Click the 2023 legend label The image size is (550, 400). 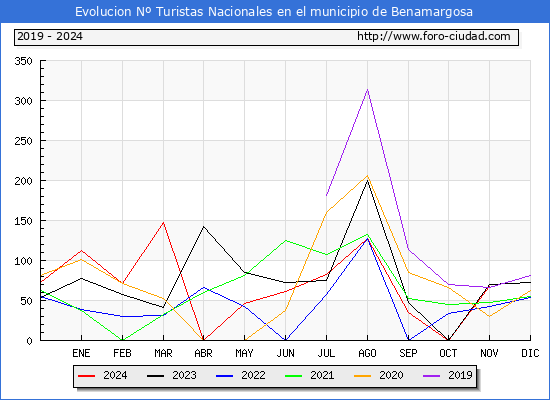tap(184, 375)
